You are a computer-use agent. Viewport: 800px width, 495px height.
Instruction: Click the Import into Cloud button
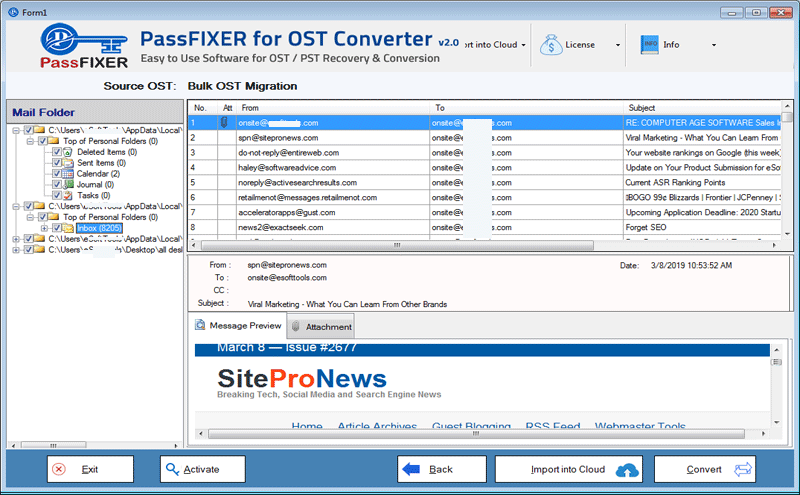[x=569, y=469]
